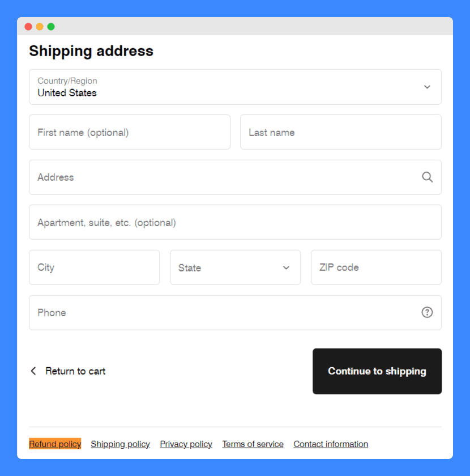This screenshot has height=476, width=470.
Task: Open the State dropdown
Action: 235,267
